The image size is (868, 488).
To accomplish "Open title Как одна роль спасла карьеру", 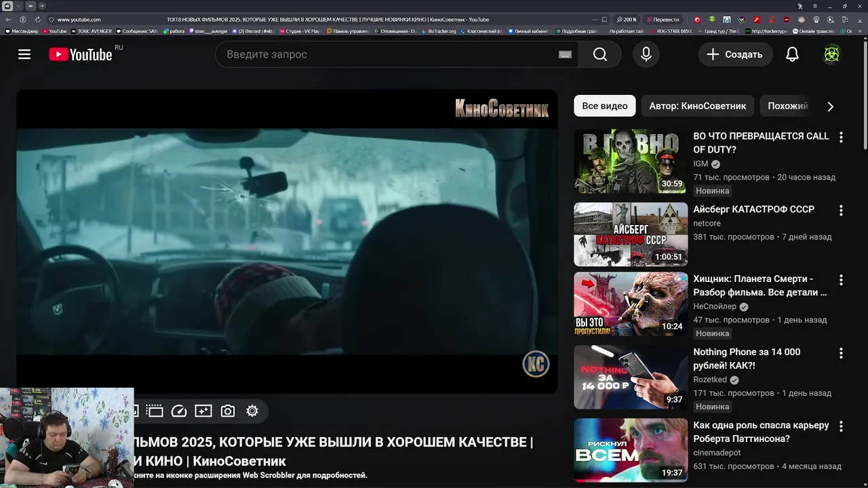I will (x=761, y=432).
